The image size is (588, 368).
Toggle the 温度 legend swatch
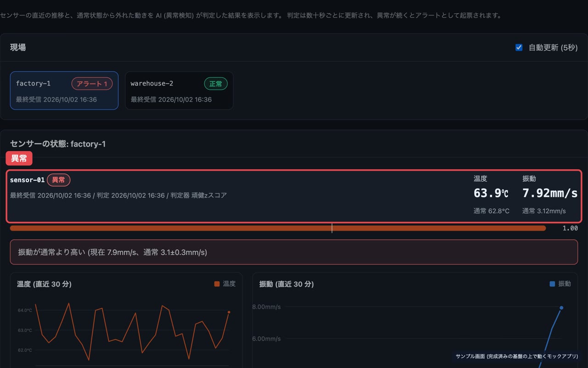pyautogui.click(x=217, y=284)
